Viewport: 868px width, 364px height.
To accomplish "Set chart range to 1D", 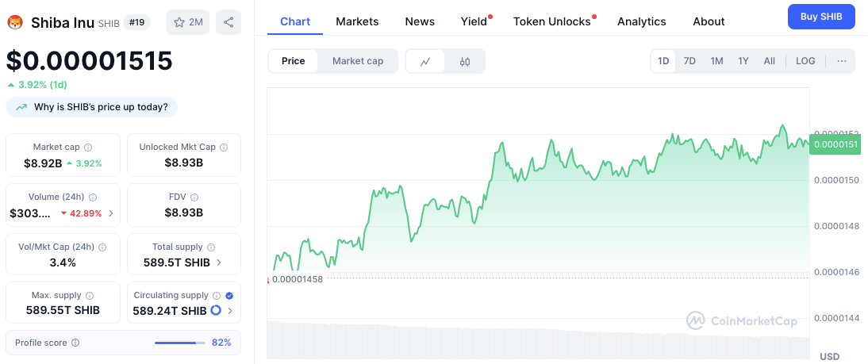I will point(663,61).
